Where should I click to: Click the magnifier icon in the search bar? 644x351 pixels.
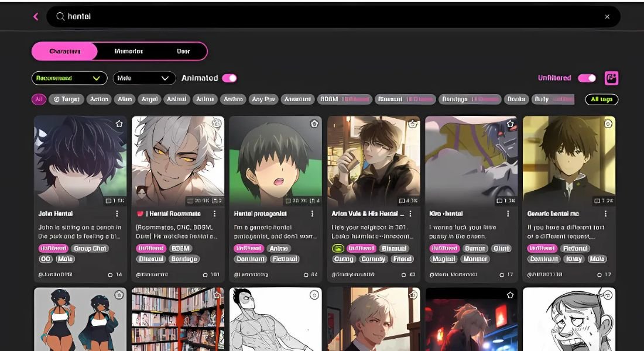(60, 17)
